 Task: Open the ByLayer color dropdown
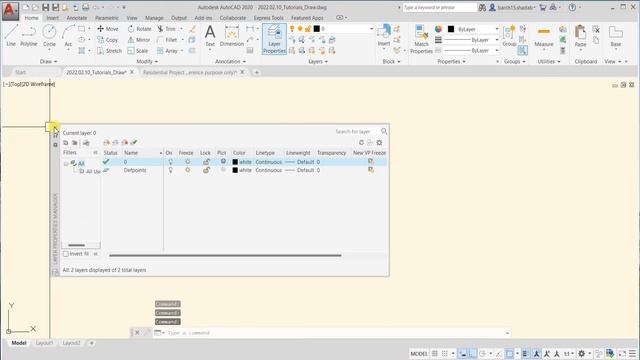pos(497,29)
